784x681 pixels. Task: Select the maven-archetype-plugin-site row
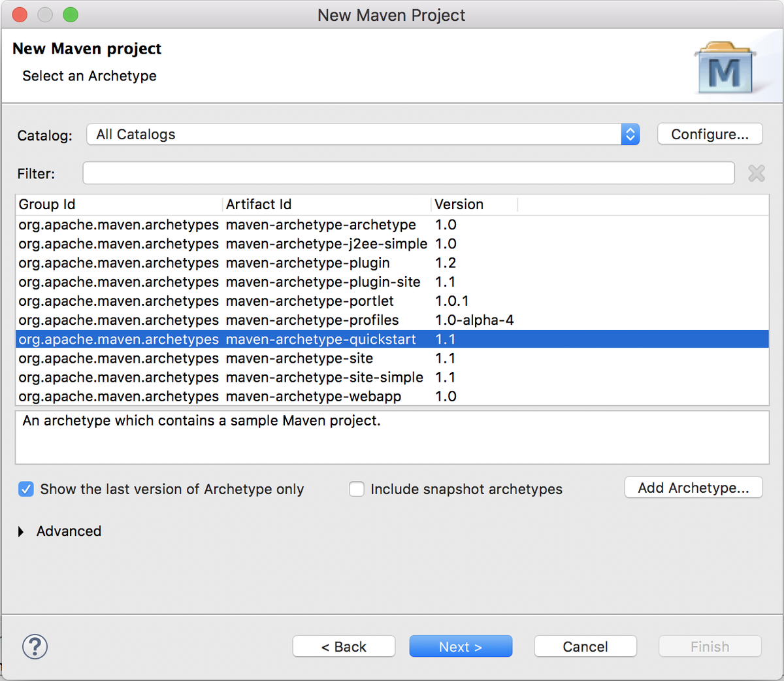click(392, 282)
